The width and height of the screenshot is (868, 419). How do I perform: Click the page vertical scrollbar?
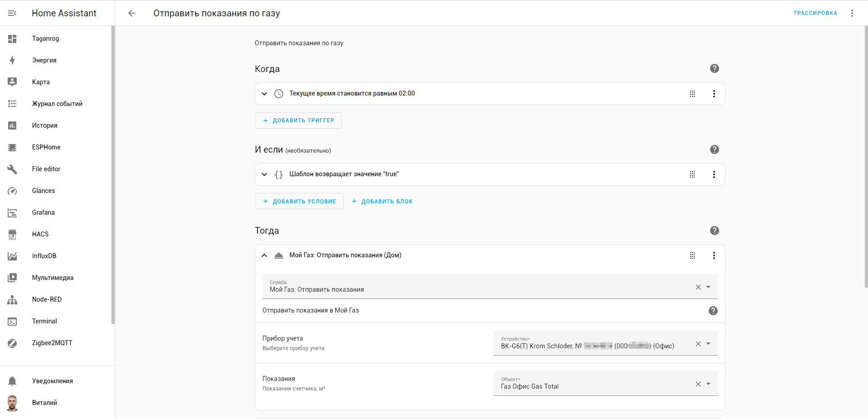(866, 156)
